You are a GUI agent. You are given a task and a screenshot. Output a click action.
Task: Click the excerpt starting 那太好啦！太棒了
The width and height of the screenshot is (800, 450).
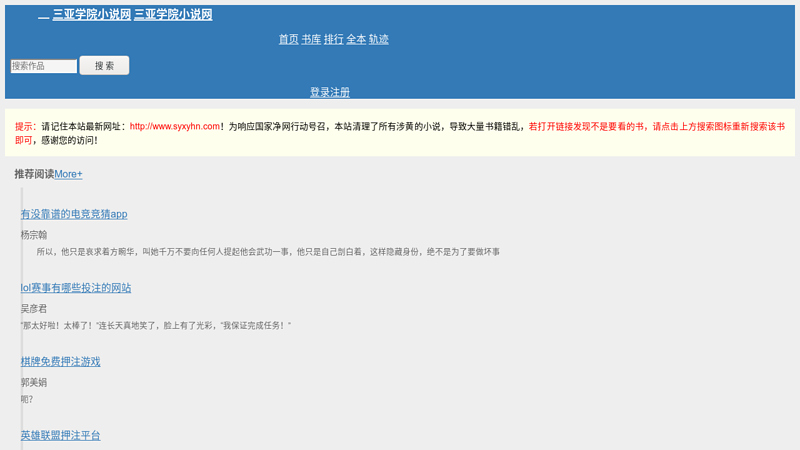coord(156,326)
